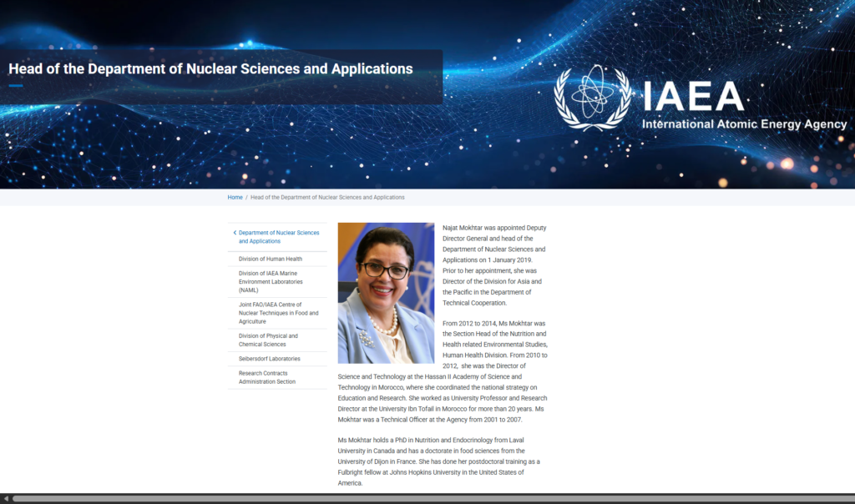Viewport: 855px width, 504px height.
Task: Click the page heading in the banner
Action: click(210, 68)
